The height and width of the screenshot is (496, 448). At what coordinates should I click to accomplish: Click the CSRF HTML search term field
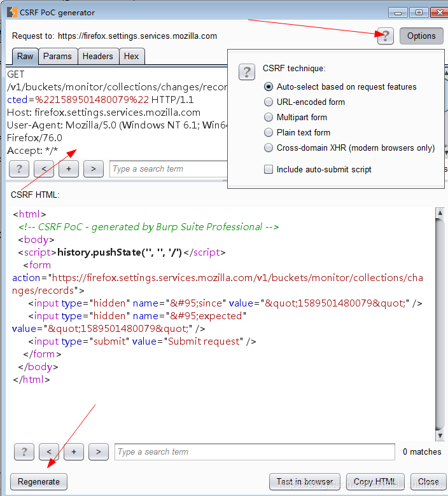click(255, 451)
